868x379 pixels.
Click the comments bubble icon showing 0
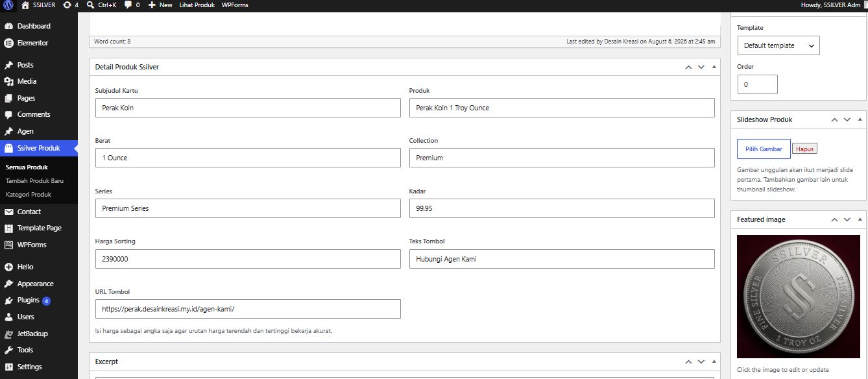(x=128, y=5)
